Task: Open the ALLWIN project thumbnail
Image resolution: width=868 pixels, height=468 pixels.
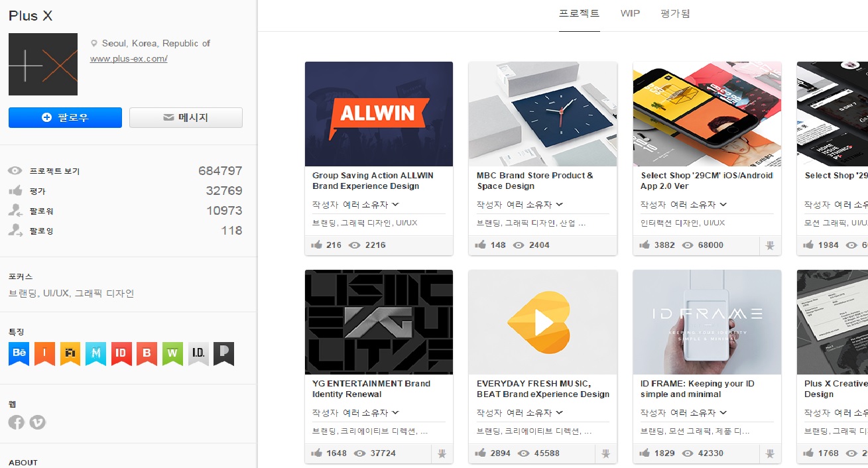Action: click(x=379, y=114)
